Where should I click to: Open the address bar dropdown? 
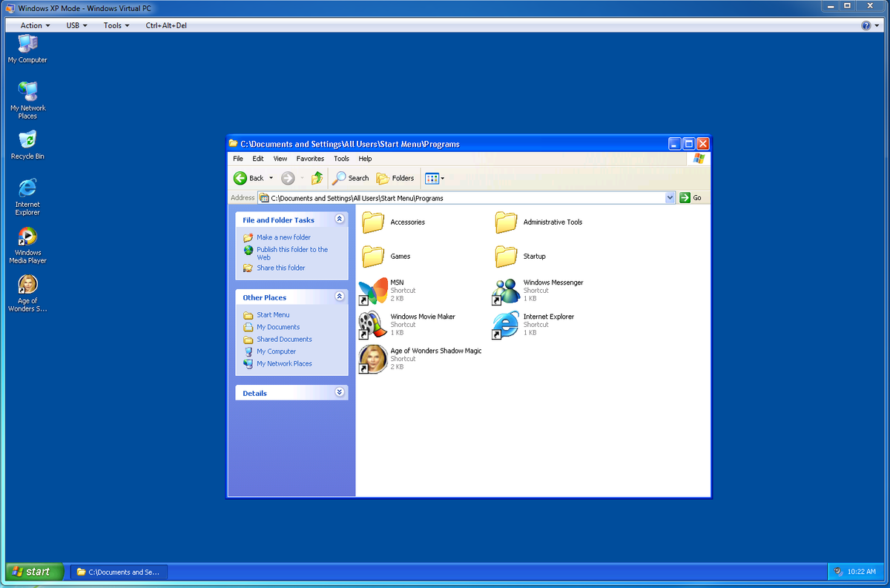pyautogui.click(x=670, y=197)
